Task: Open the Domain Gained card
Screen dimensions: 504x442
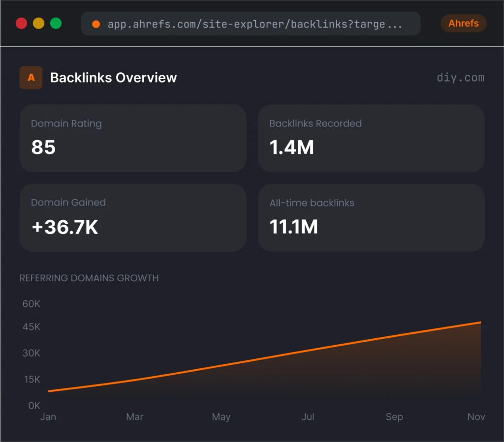Action: pos(133,218)
